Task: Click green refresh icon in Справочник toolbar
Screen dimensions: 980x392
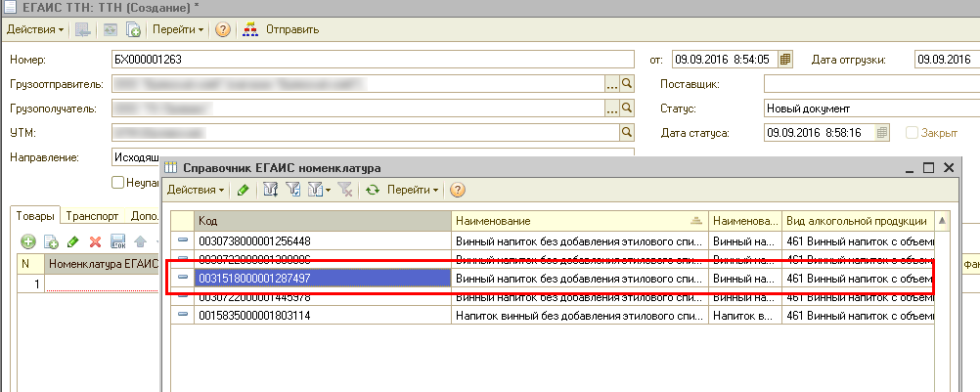Action: click(x=374, y=190)
